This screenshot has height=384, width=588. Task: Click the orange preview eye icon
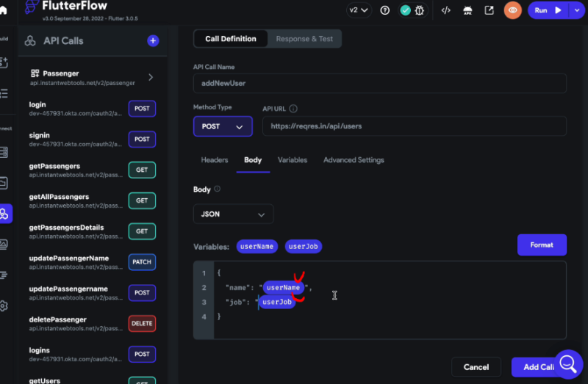[512, 10]
